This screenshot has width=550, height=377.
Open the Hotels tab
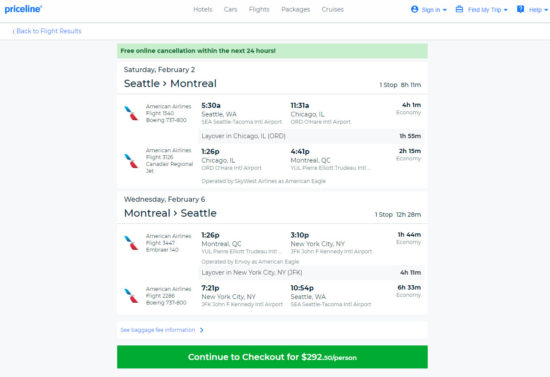pos(203,9)
